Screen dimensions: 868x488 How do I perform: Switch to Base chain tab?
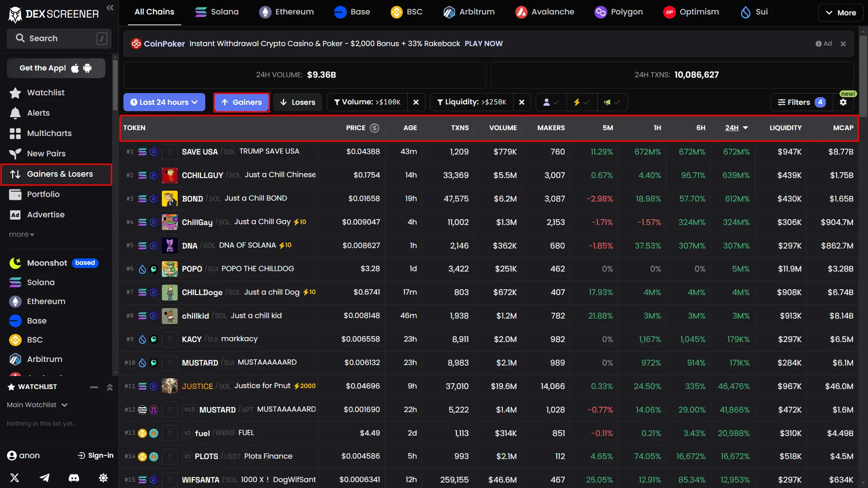click(x=352, y=12)
